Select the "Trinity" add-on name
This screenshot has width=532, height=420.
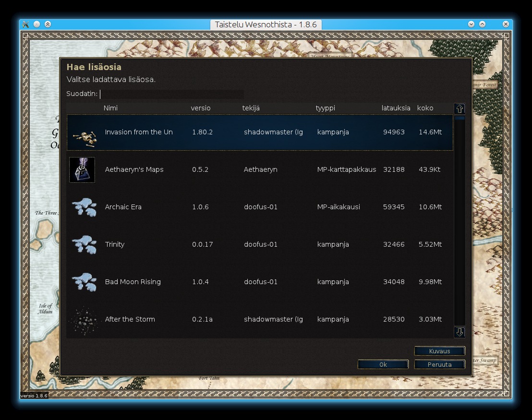coord(115,244)
